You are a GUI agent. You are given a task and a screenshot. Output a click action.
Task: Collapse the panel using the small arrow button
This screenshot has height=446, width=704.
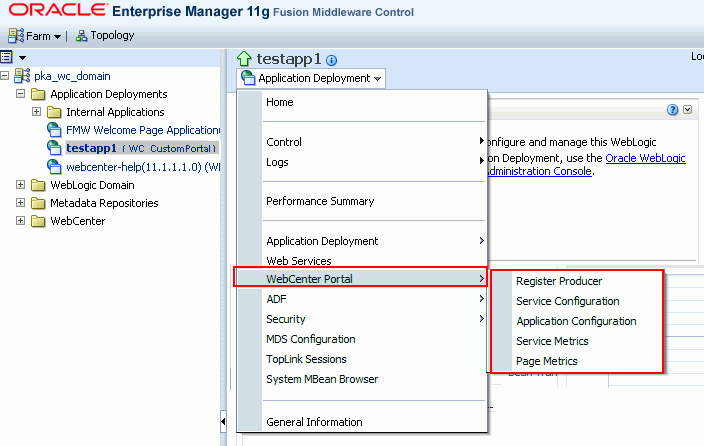[687, 110]
